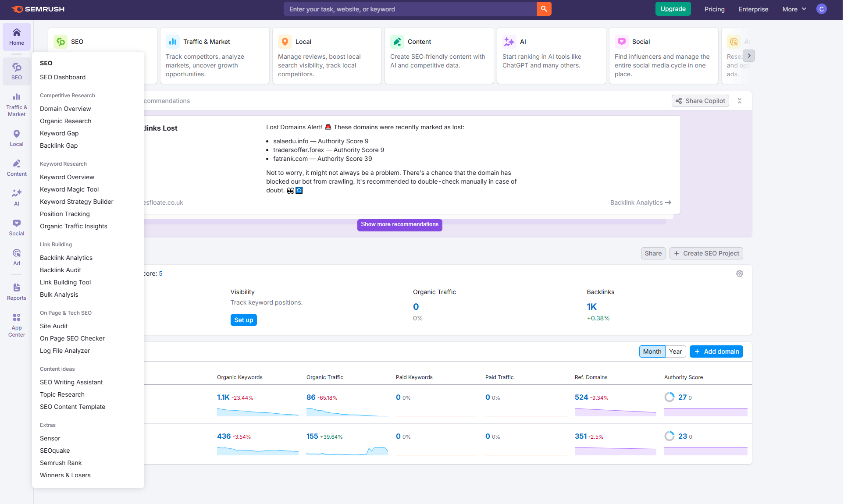Screen dimensions: 844x504
Task: Click the Local card pin icon
Action: [285, 42]
